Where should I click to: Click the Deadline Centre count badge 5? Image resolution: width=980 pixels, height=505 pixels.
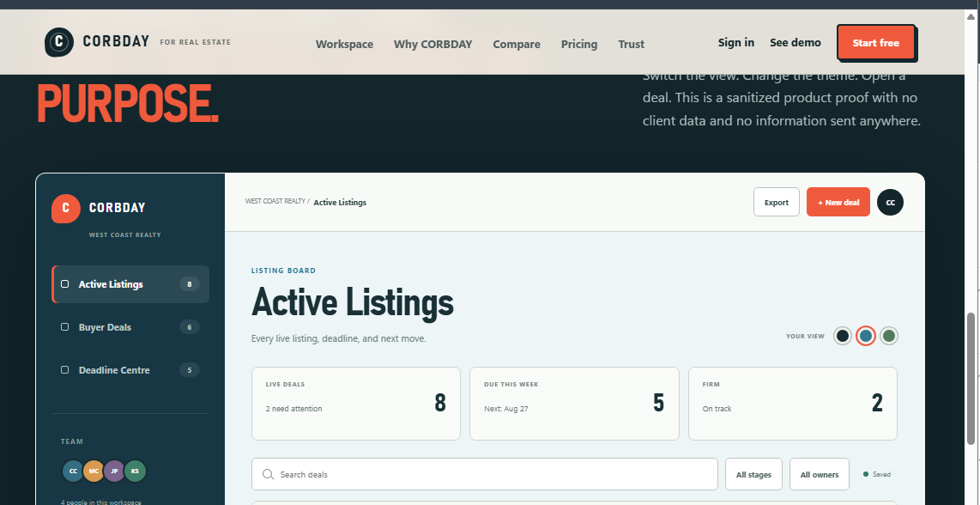(190, 370)
